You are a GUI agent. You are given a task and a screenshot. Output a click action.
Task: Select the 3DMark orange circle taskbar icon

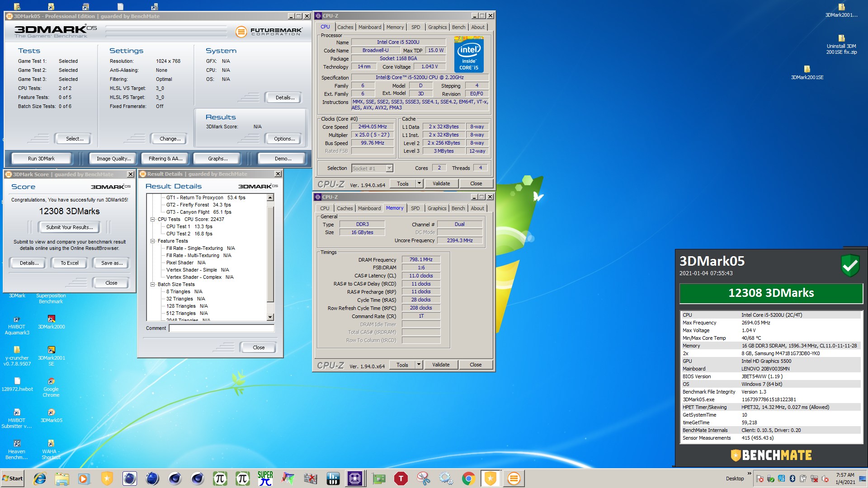tap(514, 479)
